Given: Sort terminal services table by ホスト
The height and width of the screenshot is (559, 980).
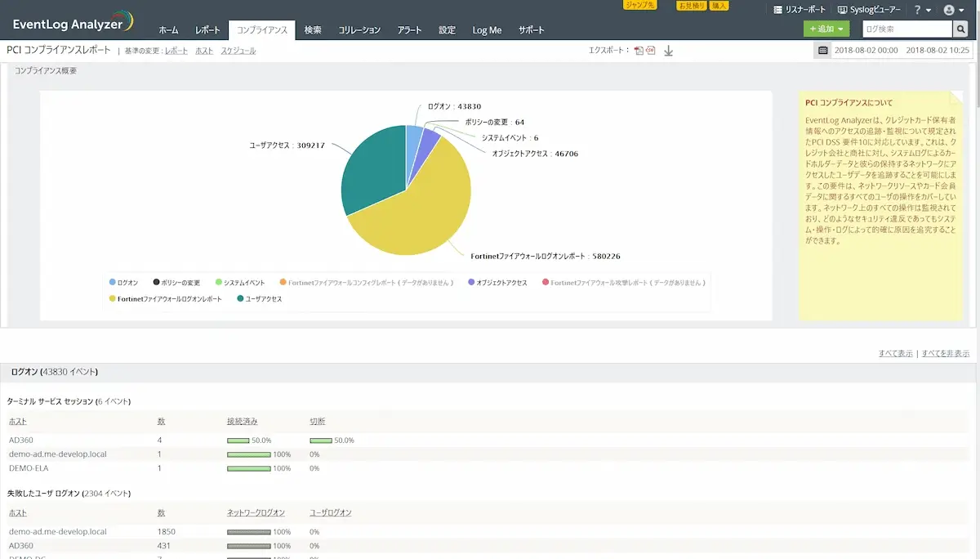Looking at the screenshot, I should click(x=18, y=421).
